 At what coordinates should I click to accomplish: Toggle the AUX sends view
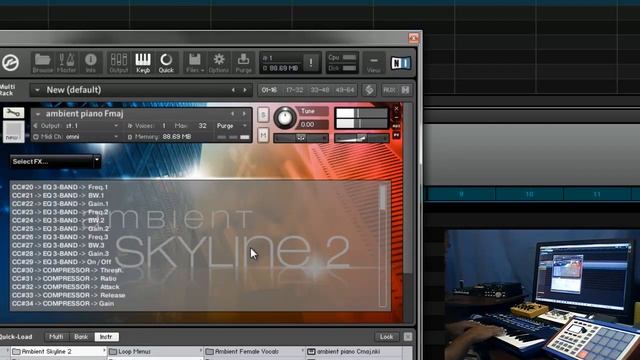pos(389,90)
